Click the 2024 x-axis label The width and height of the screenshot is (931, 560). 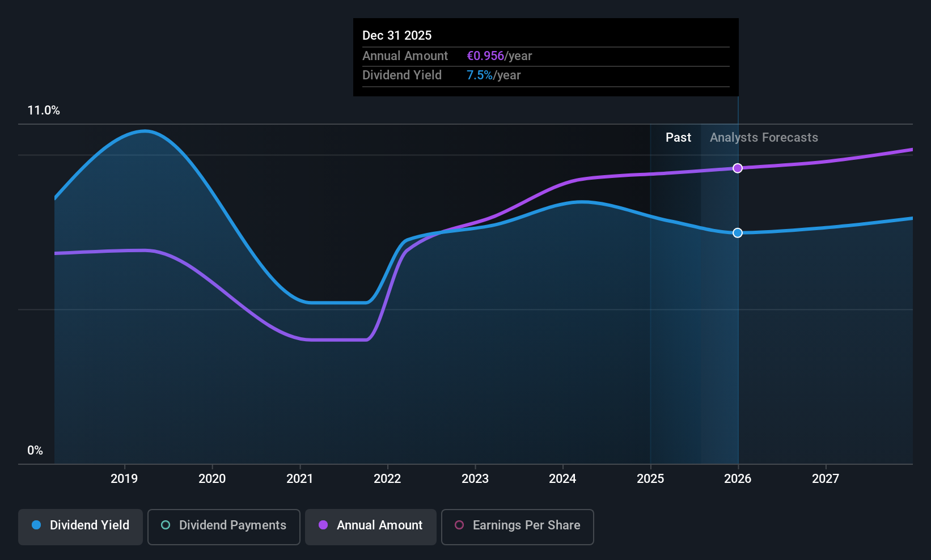[562, 479]
